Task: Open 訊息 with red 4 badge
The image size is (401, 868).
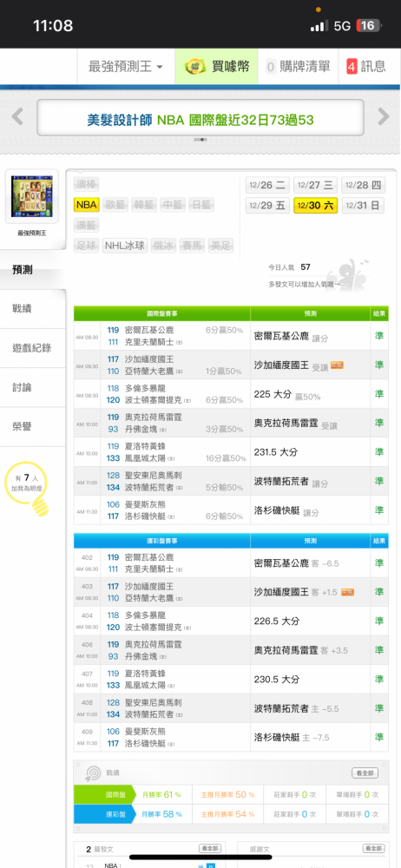Action: (366, 67)
